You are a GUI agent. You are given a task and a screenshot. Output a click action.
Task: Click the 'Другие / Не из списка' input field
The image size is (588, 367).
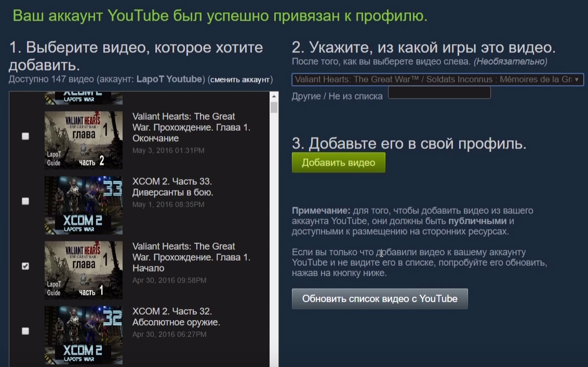[439, 92]
